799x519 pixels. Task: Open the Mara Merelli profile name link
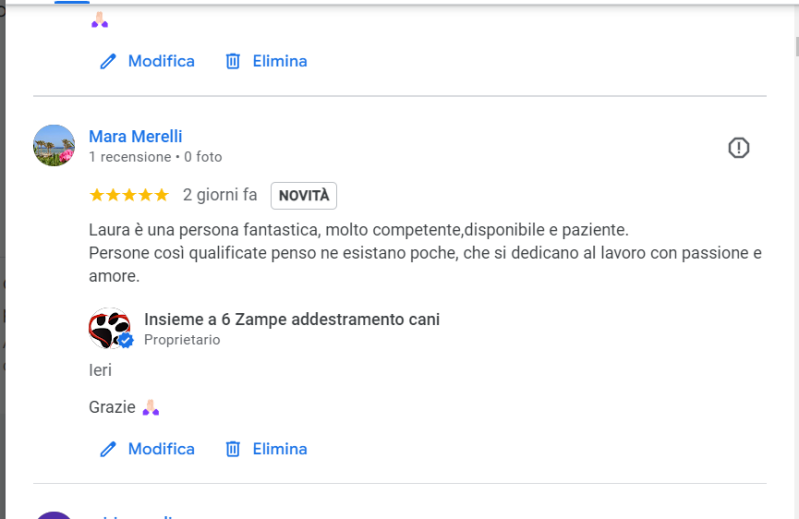pyautogui.click(x=135, y=136)
